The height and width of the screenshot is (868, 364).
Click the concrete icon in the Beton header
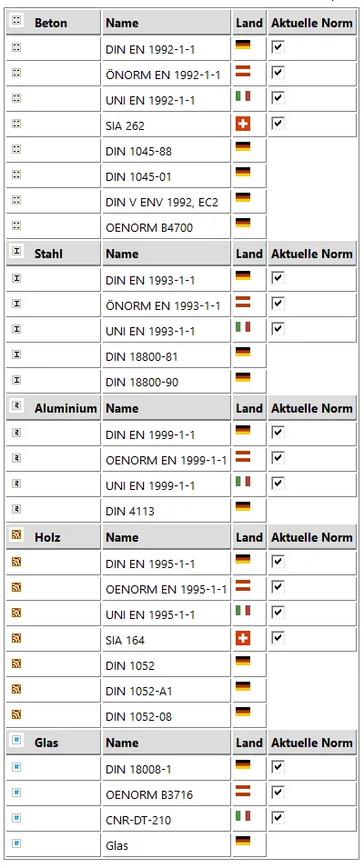(x=16, y=21)
